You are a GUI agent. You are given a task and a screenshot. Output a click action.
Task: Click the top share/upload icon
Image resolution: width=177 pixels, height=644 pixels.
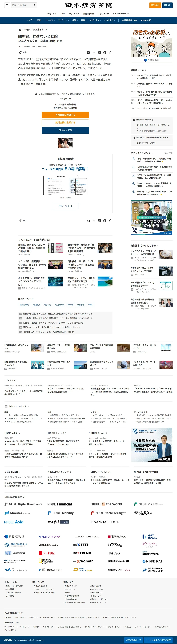110,53
